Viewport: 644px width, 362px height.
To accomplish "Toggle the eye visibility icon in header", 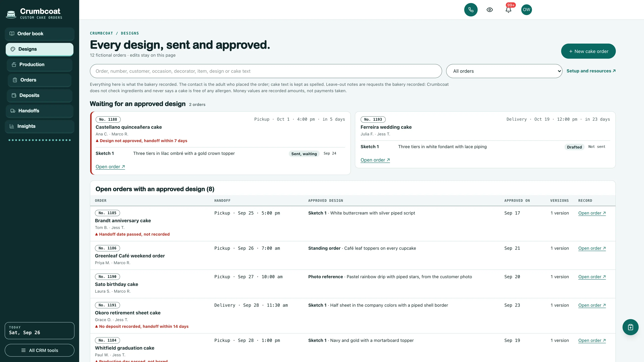I will (490, 10).
